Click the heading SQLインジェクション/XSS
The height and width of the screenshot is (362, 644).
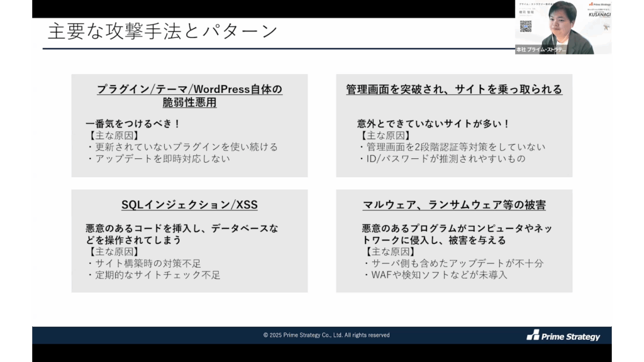(189, 205)
